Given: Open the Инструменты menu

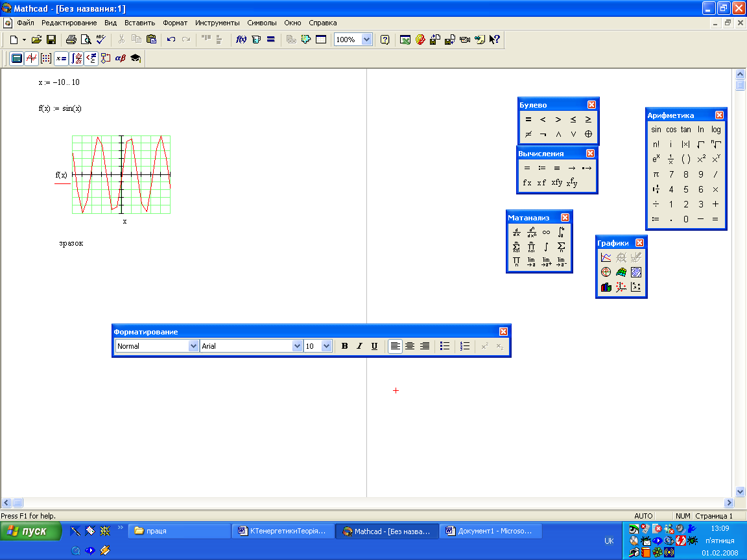Looking at the screenshot, I should 217,23.
